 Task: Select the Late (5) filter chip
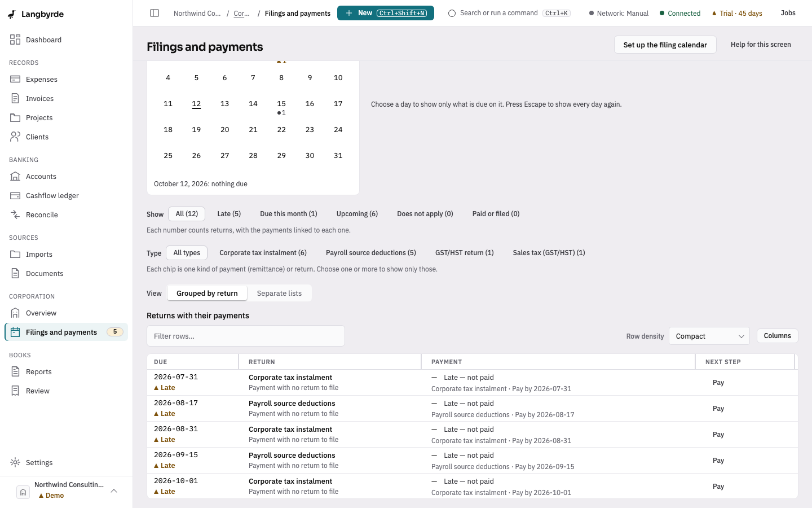click(x=229, y=214)
